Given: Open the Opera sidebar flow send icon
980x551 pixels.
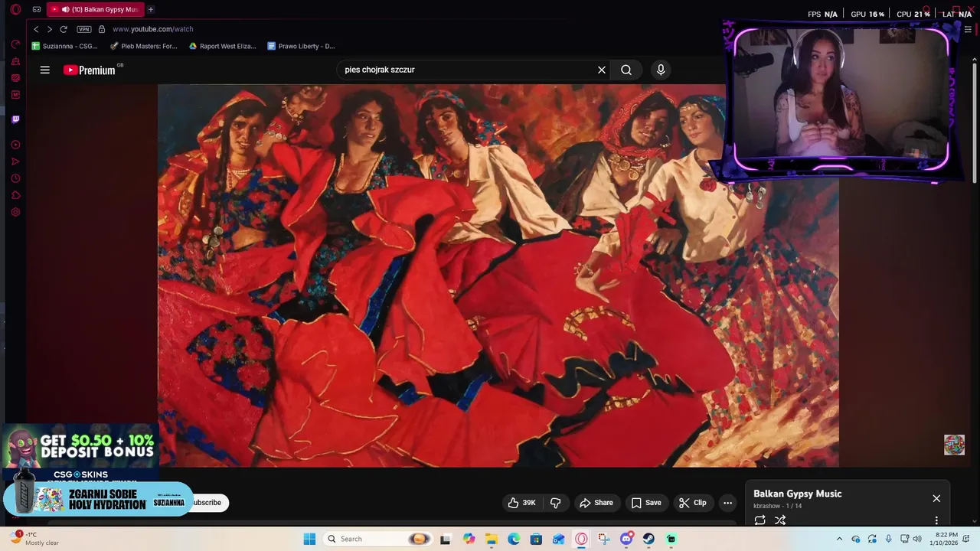Looking at the screenshot, I should click(x=15, y=161).
